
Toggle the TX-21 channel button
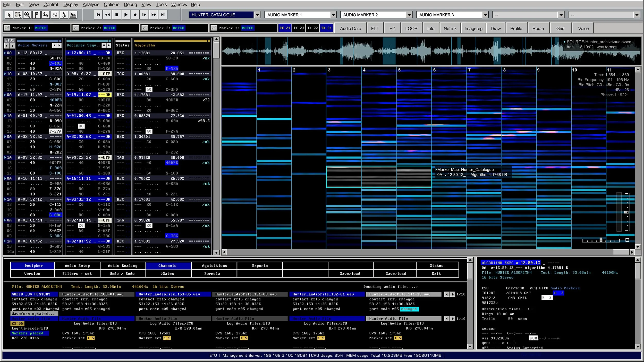[x=326, y=28]
